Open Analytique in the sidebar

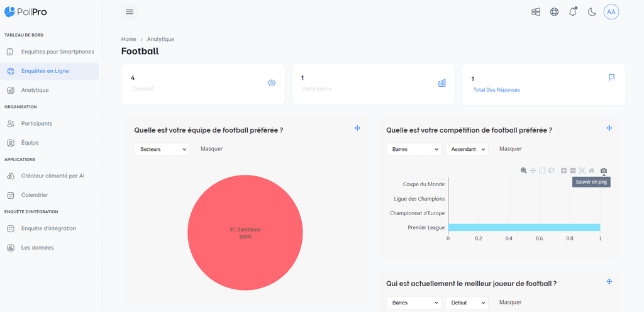tap(35, 90)
